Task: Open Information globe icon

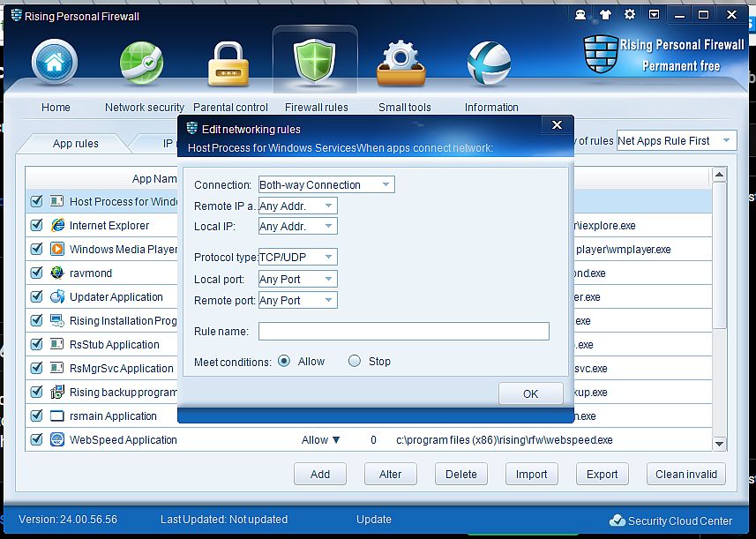Action: (489, 64)
